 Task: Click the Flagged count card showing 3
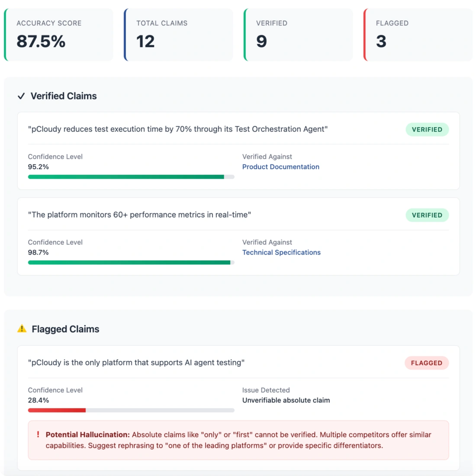[417, 35]
